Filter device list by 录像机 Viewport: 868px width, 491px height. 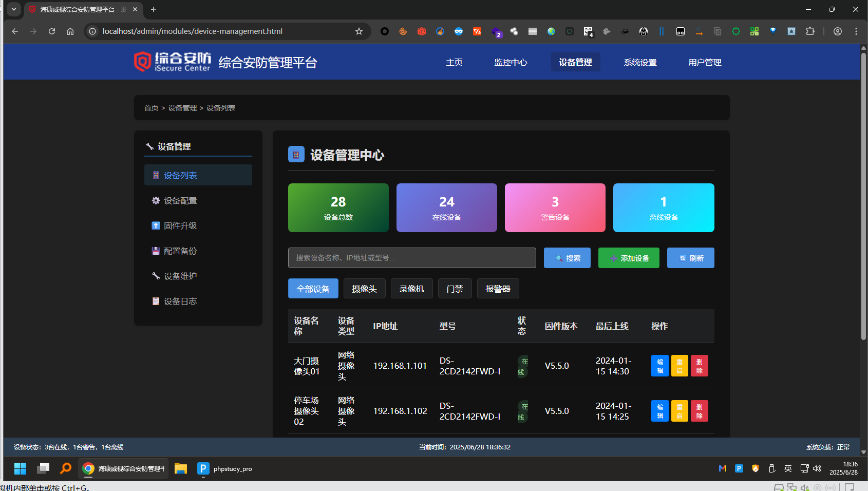(x=411, y=289)
